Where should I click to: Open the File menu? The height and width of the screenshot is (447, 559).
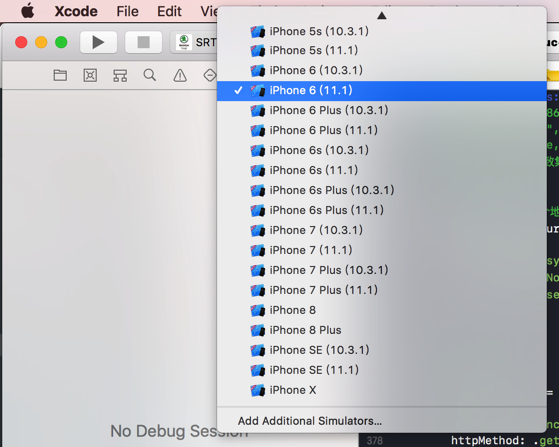[x=127, y=11]
